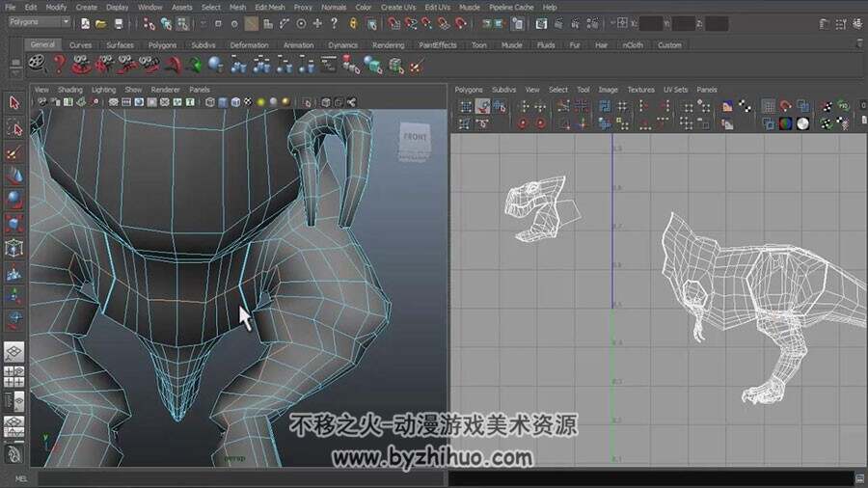Viewport: 868px width, 488px height.
Task: Open the UV Sets menu
Action: point(675,90)
